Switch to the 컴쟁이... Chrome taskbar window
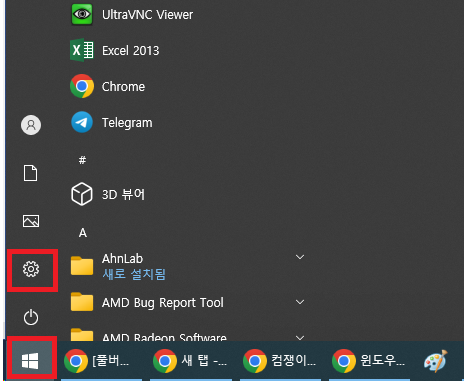 point(280,361)
